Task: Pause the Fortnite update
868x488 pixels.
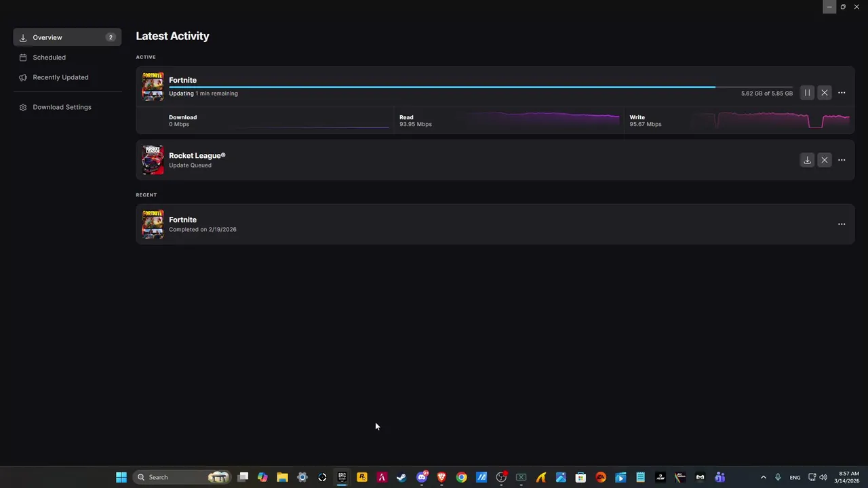Action: [807, 93]
